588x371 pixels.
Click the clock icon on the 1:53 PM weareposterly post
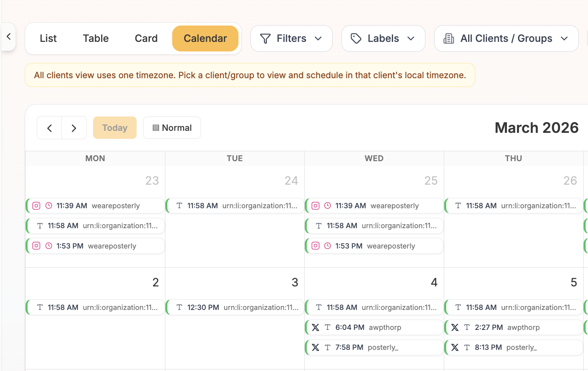click(x=48, y=246)
